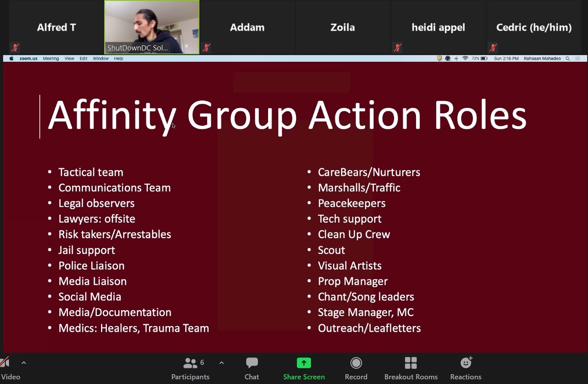Click the shield icon in menu bar
Viewport: 588px width, 384px height.
pyautogui.click(x=439, y=59)
